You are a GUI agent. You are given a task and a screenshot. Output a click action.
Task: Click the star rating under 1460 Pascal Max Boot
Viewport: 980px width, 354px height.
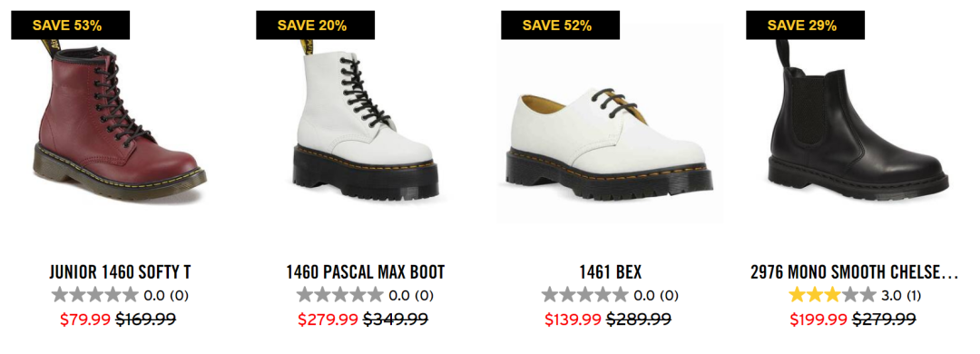(340, 295)
